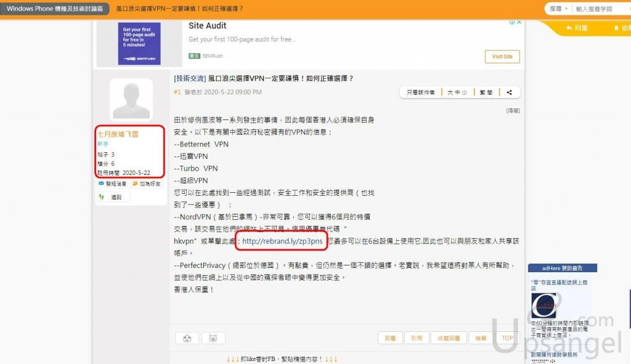Click the 回覆 reply button in orange bar
Viewport: 631px width, 364px height.
tap(577, 28)
